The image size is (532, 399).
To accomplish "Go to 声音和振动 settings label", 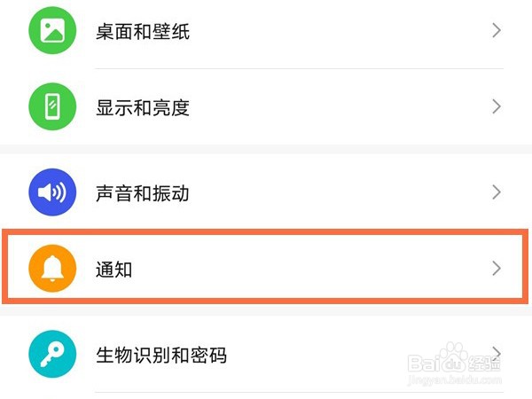I will click(x=142, y=193).
